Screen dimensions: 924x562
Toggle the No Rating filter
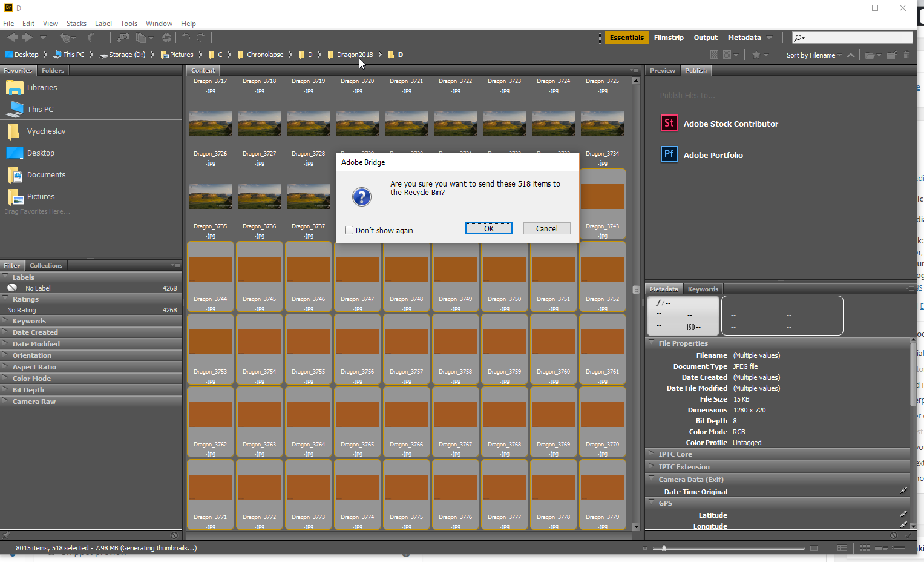(x=22, y=310)
